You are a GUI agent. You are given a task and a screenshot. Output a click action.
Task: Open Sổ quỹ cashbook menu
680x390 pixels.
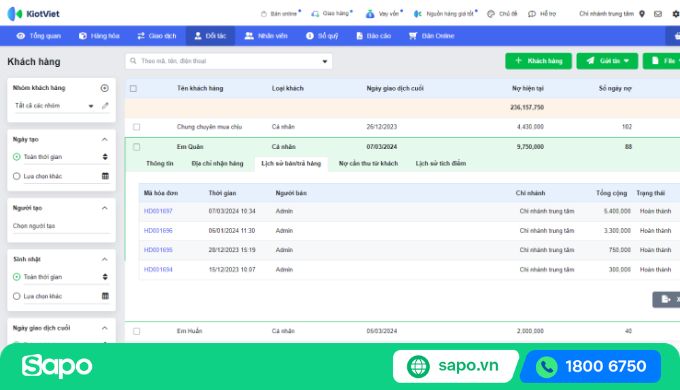322,36
